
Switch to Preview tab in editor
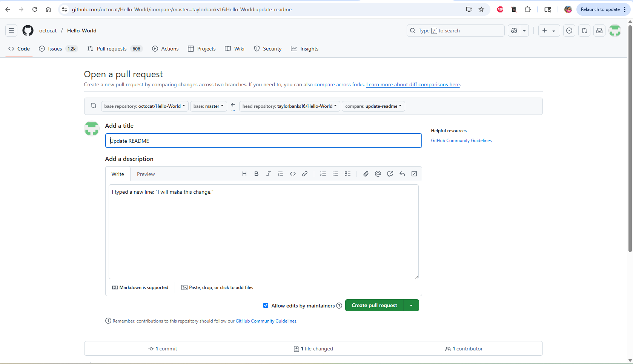[x=146, y=174]
